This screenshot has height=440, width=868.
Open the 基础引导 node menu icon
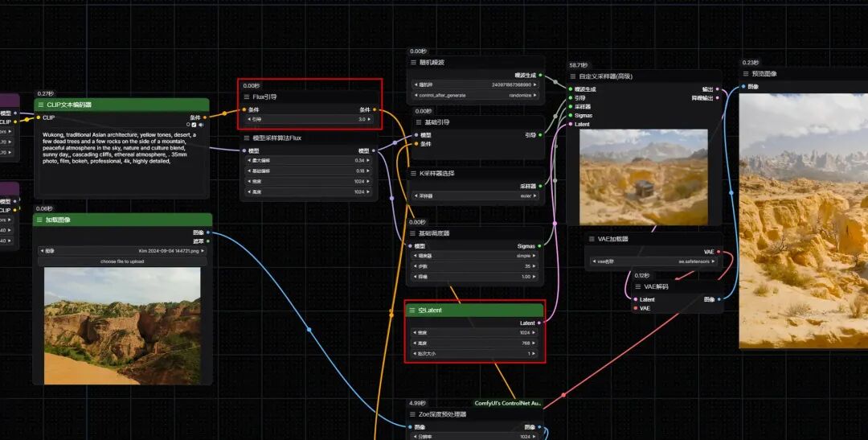click(x=418, y=122)
